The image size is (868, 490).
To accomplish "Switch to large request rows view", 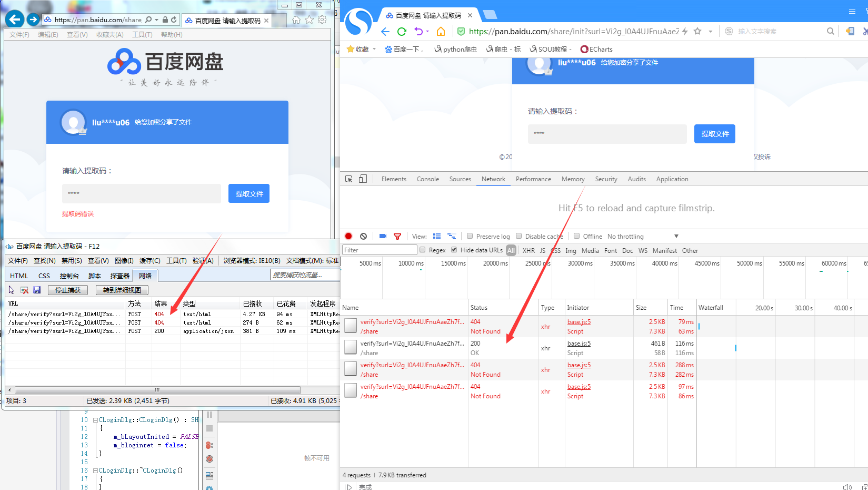I will click(437, 236).
